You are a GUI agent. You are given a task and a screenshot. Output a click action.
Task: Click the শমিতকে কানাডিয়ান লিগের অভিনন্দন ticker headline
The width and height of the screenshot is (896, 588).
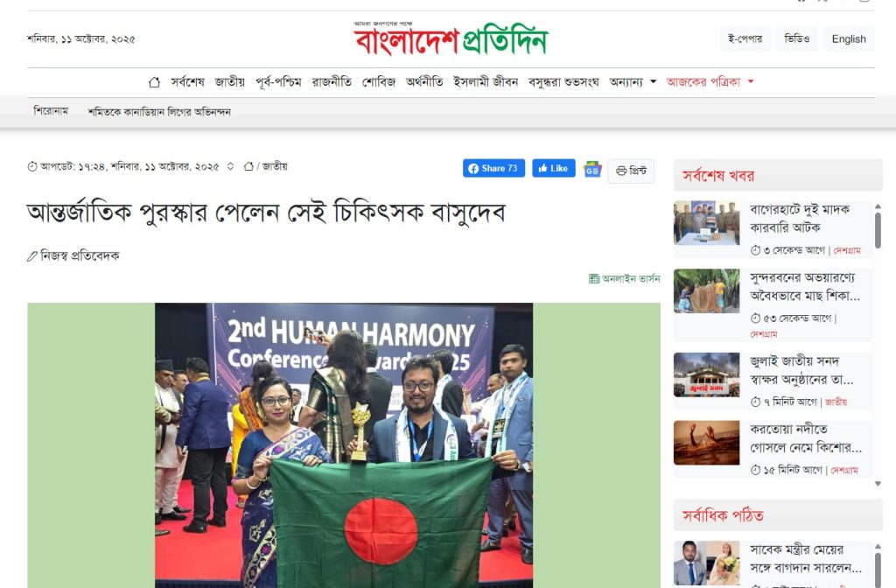click(x=159, y=112)
